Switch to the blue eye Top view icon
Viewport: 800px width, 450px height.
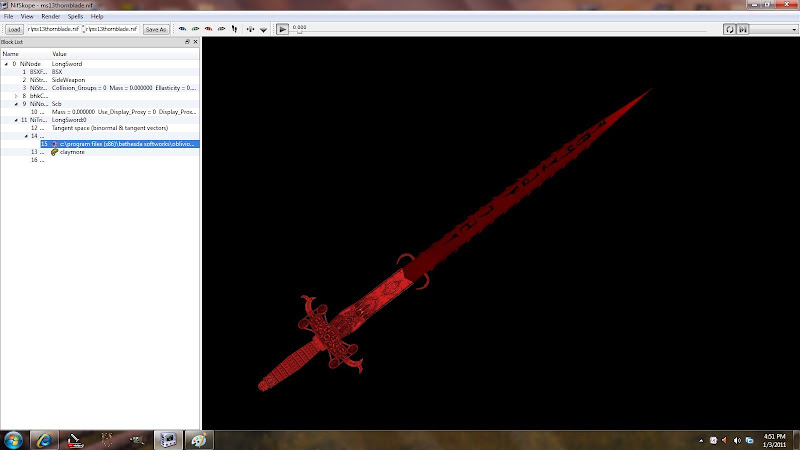pyautogui.click(x=182, y=29)
